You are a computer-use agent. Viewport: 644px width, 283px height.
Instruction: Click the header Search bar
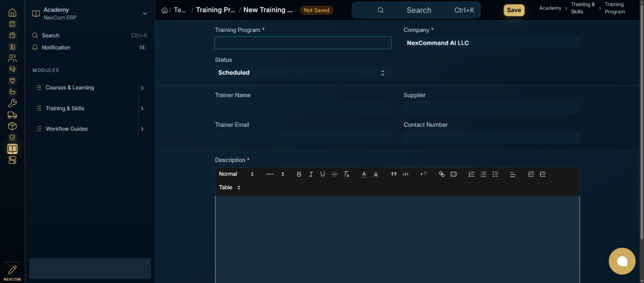416,10
